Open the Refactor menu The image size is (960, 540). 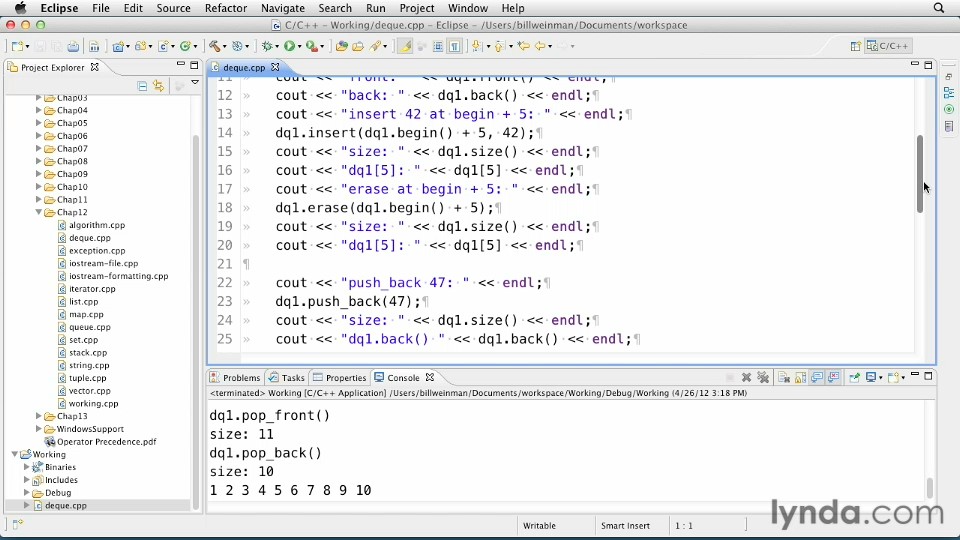(x=225, y=8)
